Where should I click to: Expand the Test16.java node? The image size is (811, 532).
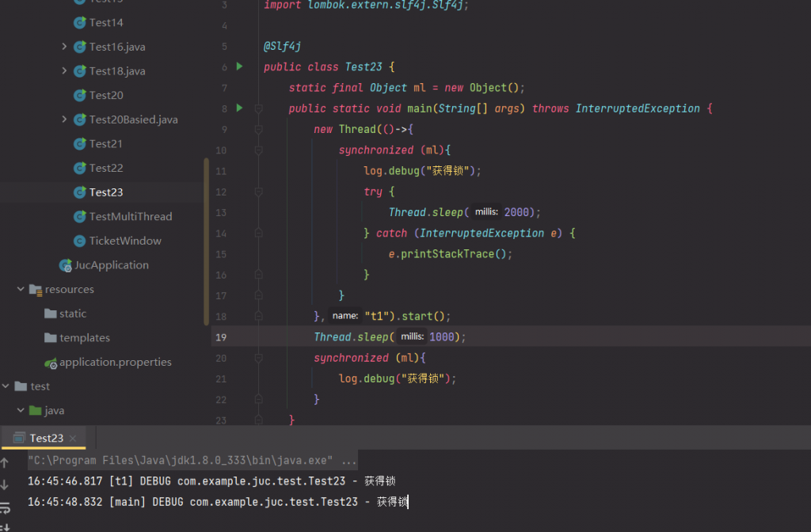pos(64,47)
